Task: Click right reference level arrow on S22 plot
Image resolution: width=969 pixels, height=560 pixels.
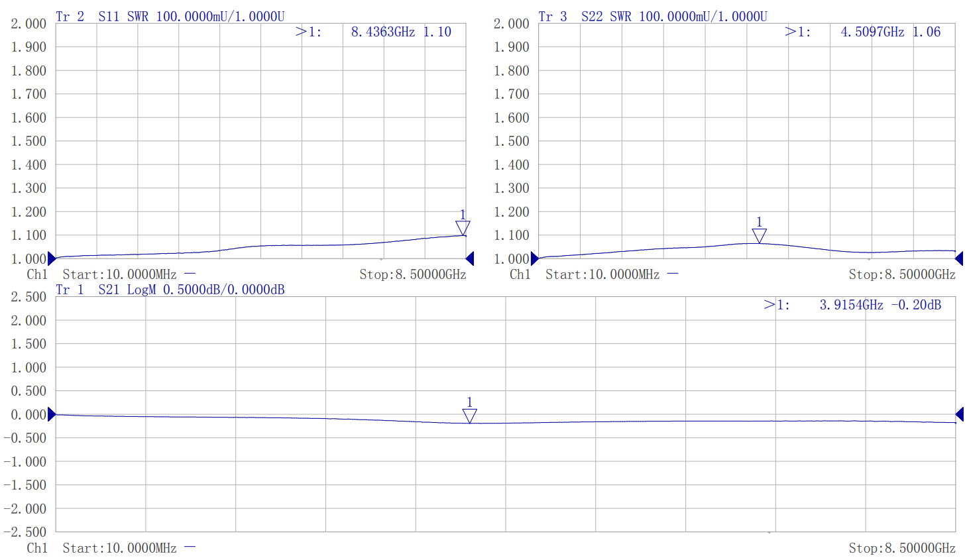Action: (x=958, y=258)
